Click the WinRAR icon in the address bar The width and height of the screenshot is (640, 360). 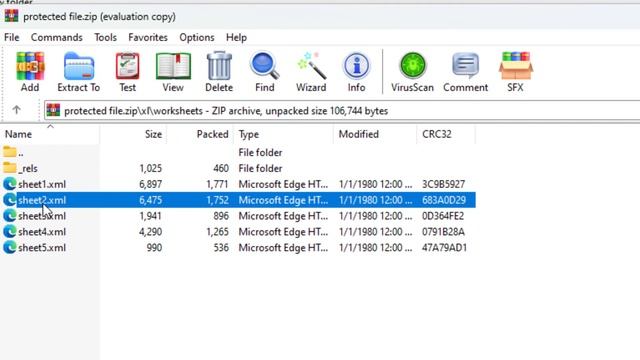click(x=53, y=110)
